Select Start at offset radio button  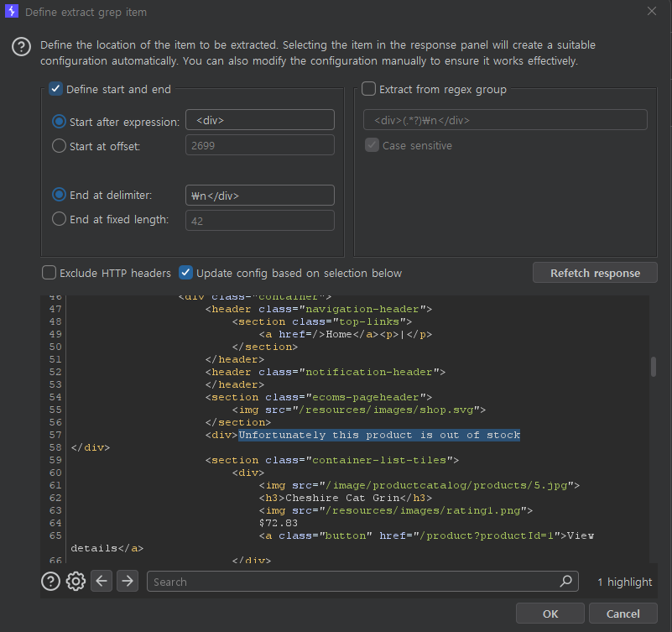tap(59, 146)
